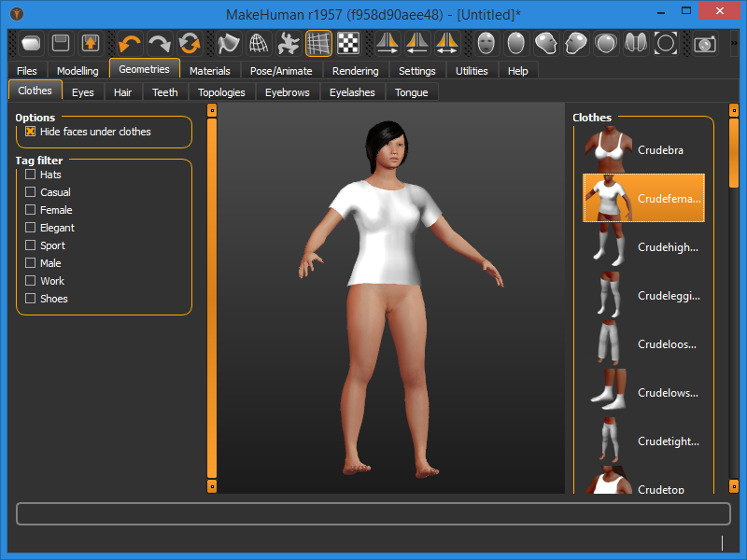Click the left panel scrollbar up arrow
This screenshot has width=747, height=560.
pos(212,110)
